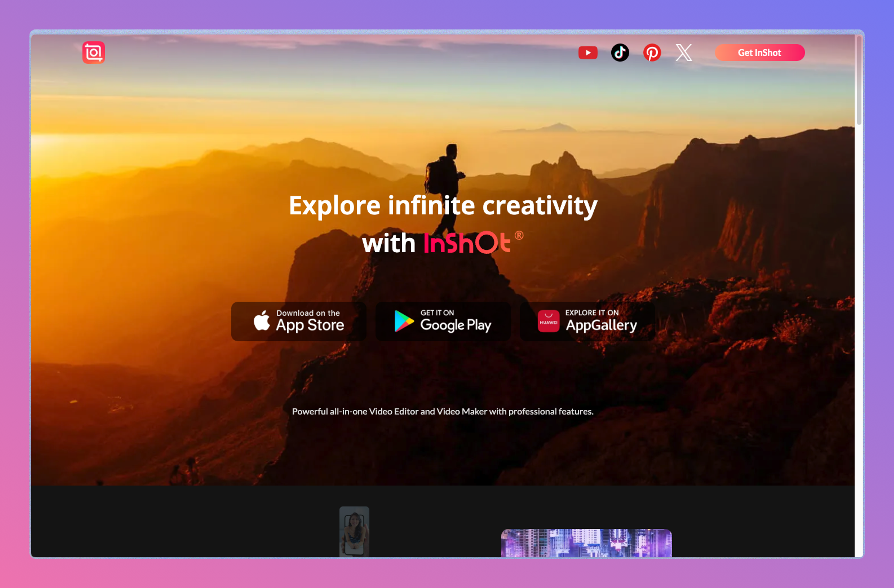Open the YouTube channel icon

(x=587, y=53)
